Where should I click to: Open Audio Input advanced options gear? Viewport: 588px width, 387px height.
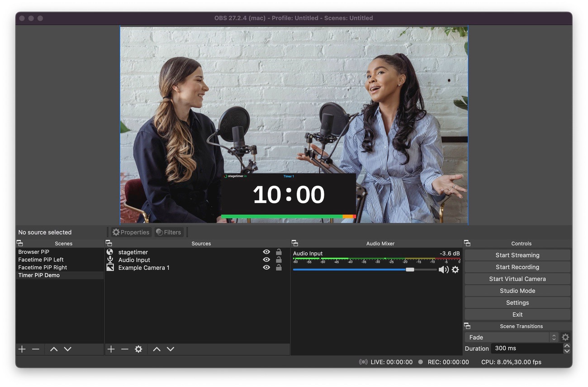455,269
